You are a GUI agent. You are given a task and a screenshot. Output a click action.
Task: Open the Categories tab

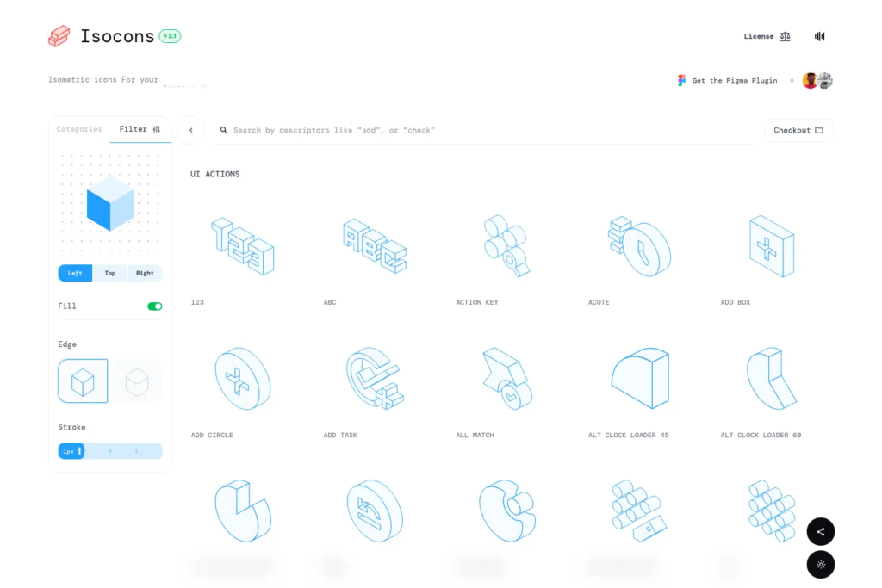tap(79, 129)
